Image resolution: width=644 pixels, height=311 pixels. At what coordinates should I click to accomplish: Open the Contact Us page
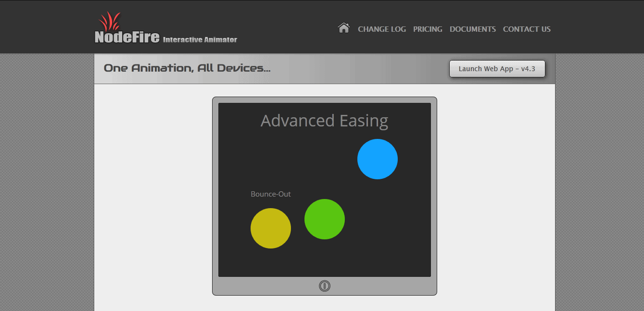[527, 29]
